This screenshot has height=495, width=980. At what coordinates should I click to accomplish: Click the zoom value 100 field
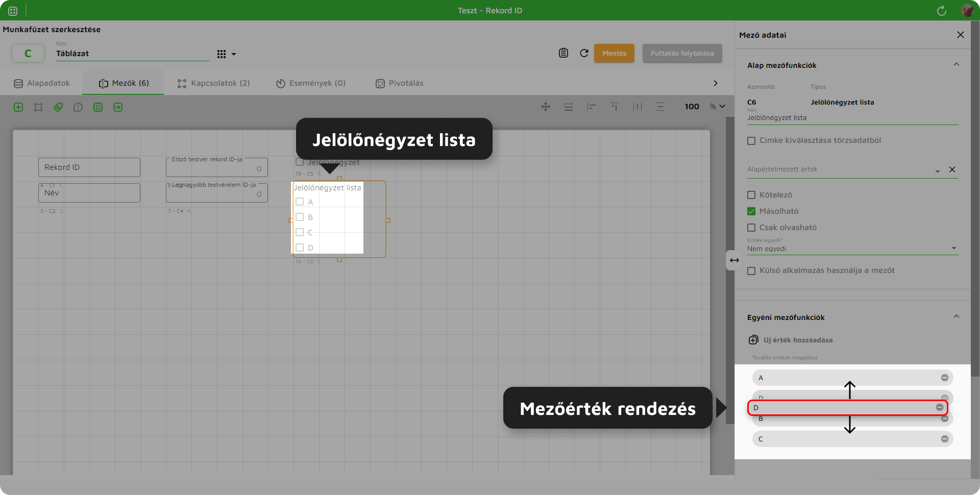click(692, 107)
